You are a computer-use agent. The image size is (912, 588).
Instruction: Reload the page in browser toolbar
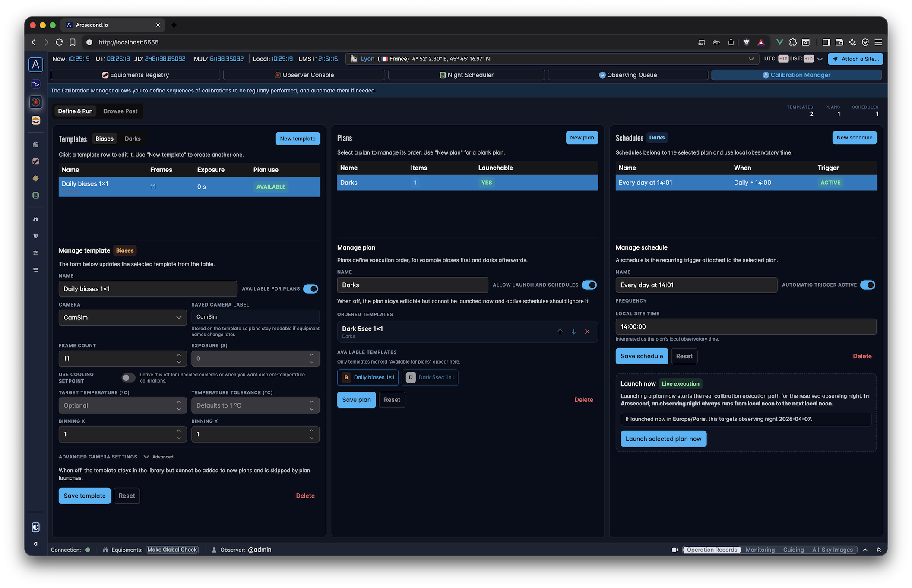60,42
